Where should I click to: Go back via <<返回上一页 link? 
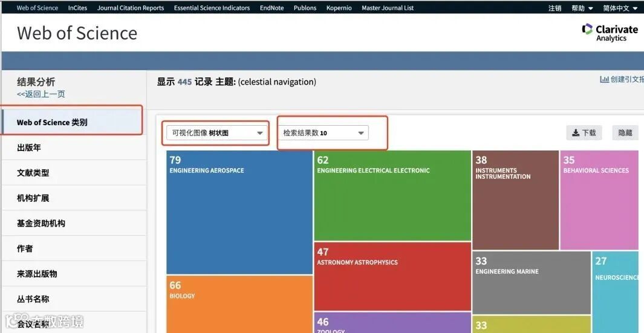41,94
